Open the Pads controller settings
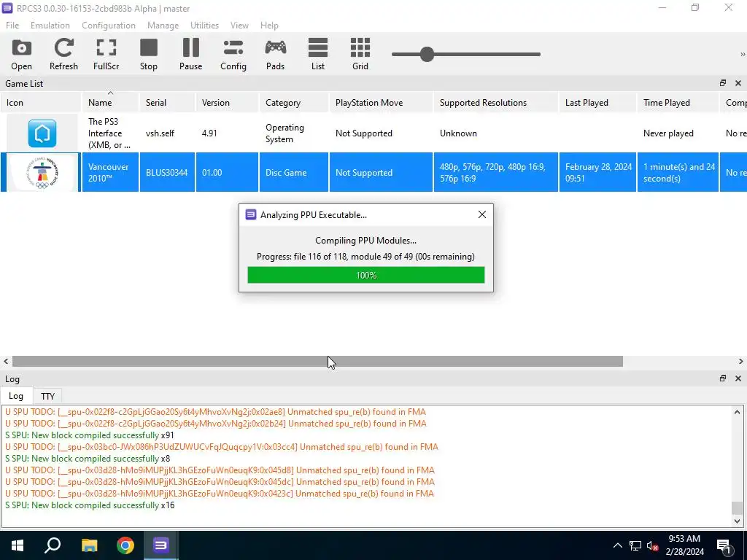This screenshot has height=560, width=747. 275,54
